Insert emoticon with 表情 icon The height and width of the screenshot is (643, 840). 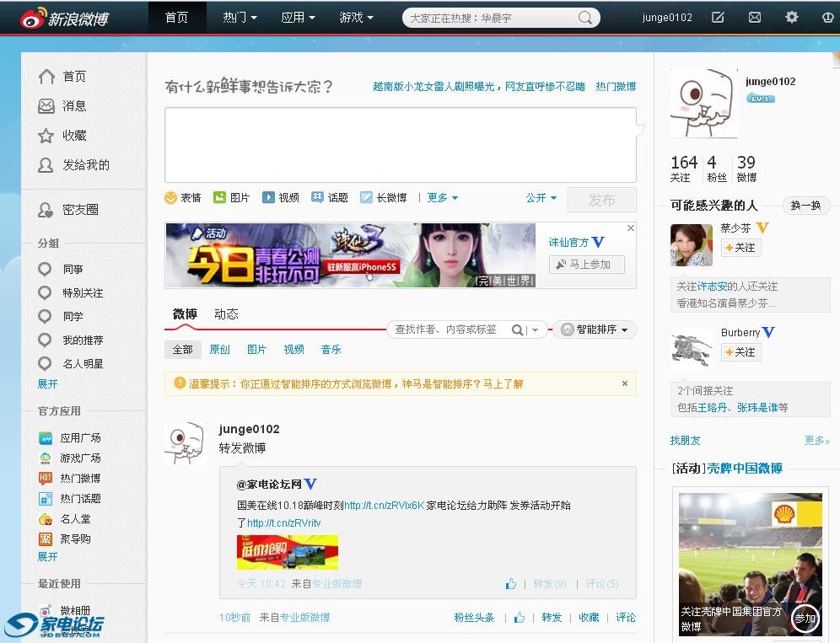183,198
